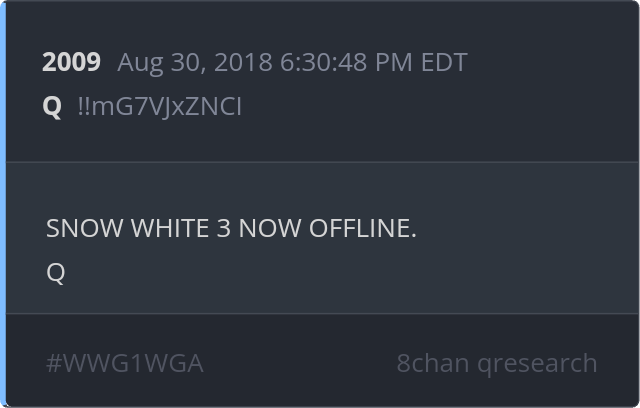Click empty header area right of timestamp
640x408 pixels.
551,63
